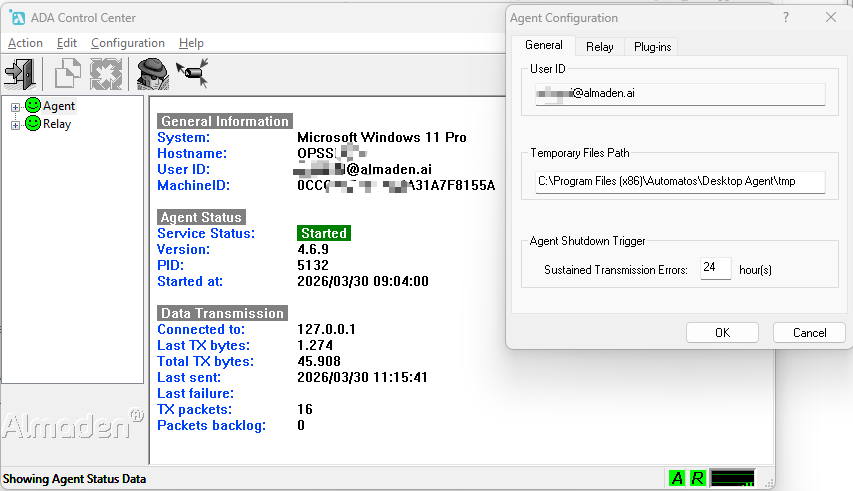Image resolution: width=853 pixels, height=491 pixels.
Task: Switch to the Relay tab in dialog
Action: [x=600, y=46]
